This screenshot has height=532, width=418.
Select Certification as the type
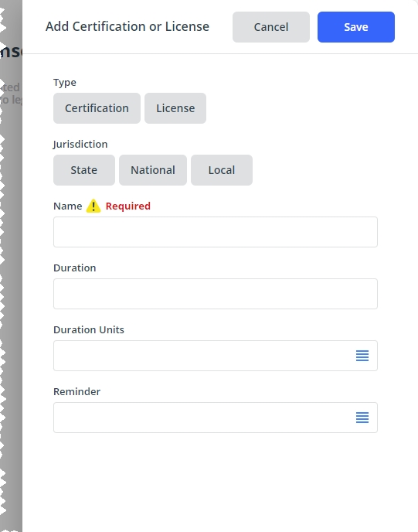(97, 108)
